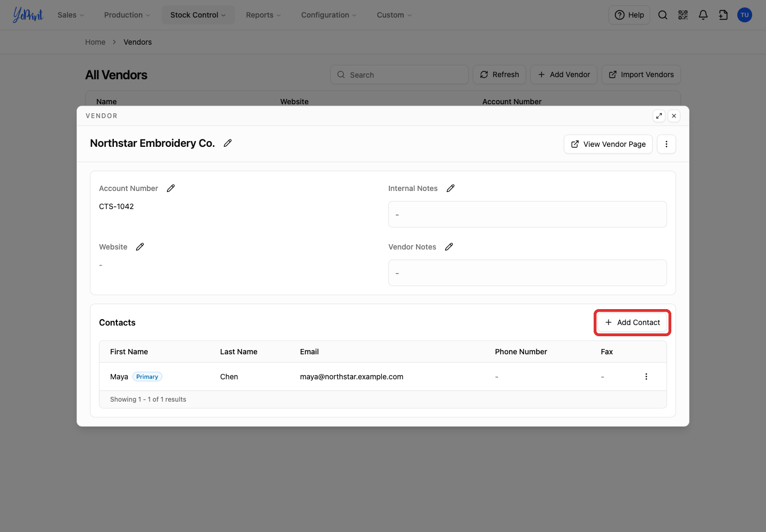Image resolution: width=766 pixels, height=532 pixels.
Task: Click the Add Vendor button
Action: [x=564, y=74]
